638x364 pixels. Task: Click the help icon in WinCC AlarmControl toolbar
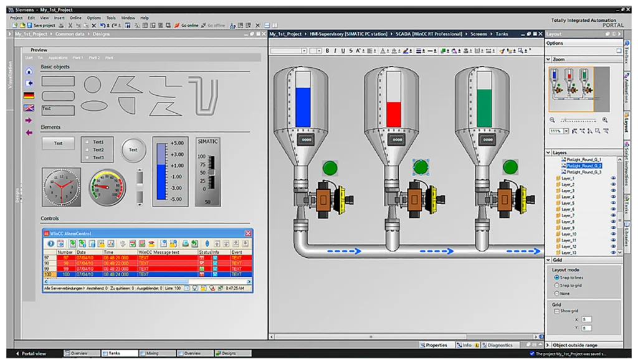pyautogui.click(x=50, y=243)
